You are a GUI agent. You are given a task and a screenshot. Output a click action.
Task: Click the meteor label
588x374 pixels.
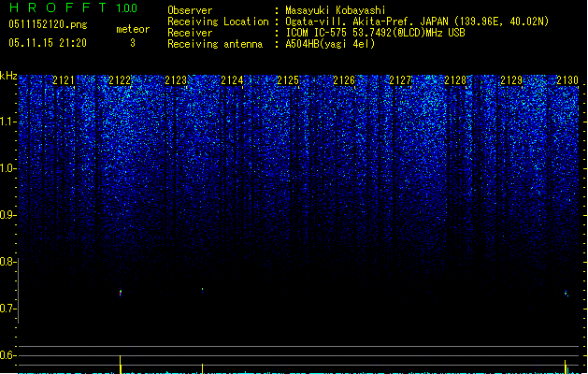(x=133, y=29)
